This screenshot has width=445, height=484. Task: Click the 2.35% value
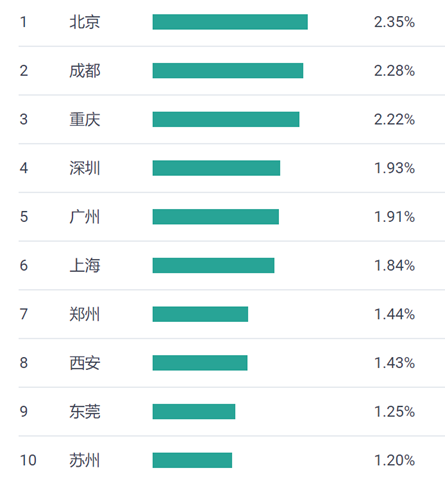tap(394, 22)
